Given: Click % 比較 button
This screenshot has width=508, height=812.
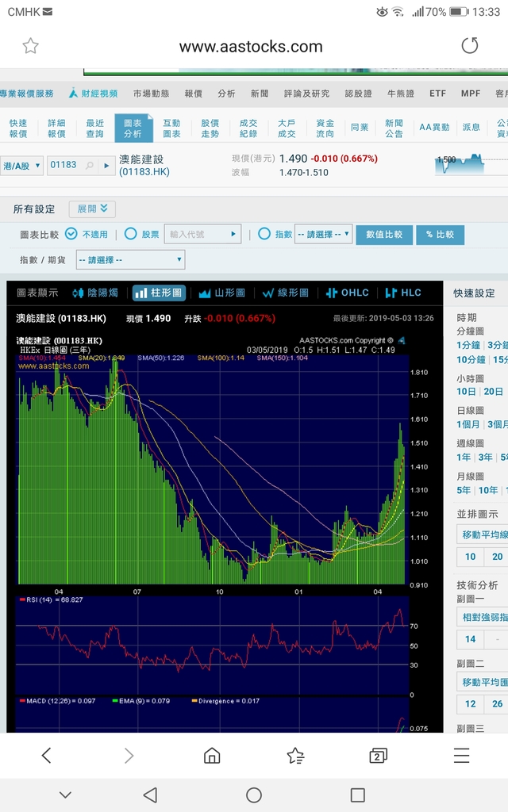Looking at the screenshot, I should (x=440, y=235).
